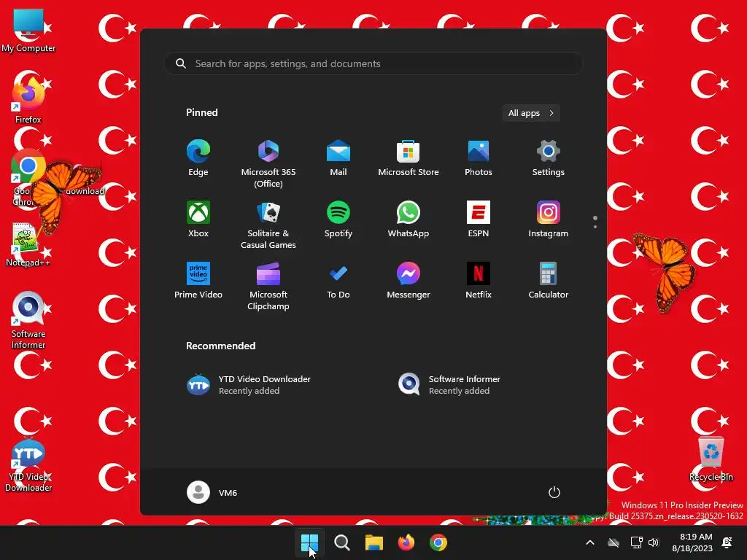Click the Power button in Start menu
747x560 pixels.
[x=554, y=492]
